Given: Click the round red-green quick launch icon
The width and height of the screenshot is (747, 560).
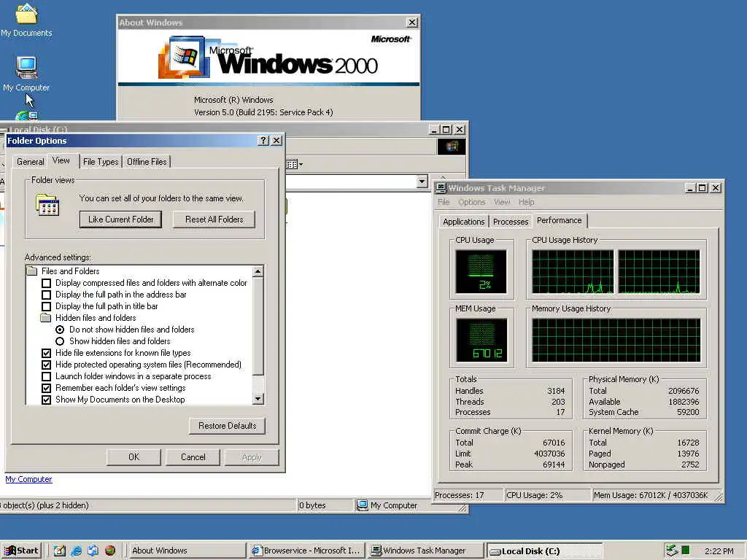Looking at the screenshot, I should click(110, 551).
